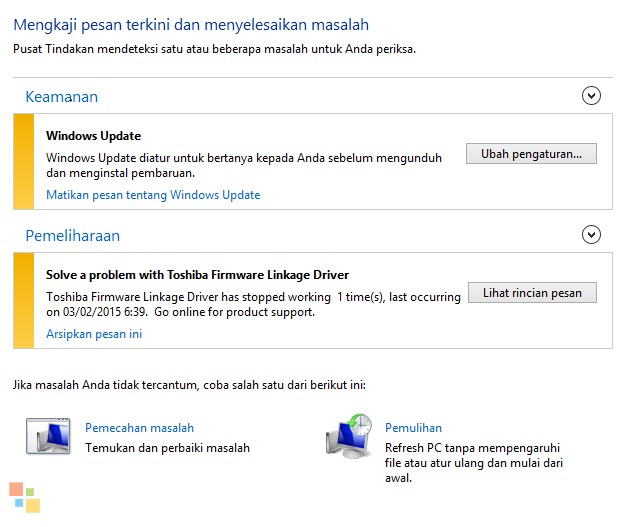Viewport: 627px width, 527px height.
Task: Click the text Temukan dan perbaiki masalah
Action: [167, 448]
